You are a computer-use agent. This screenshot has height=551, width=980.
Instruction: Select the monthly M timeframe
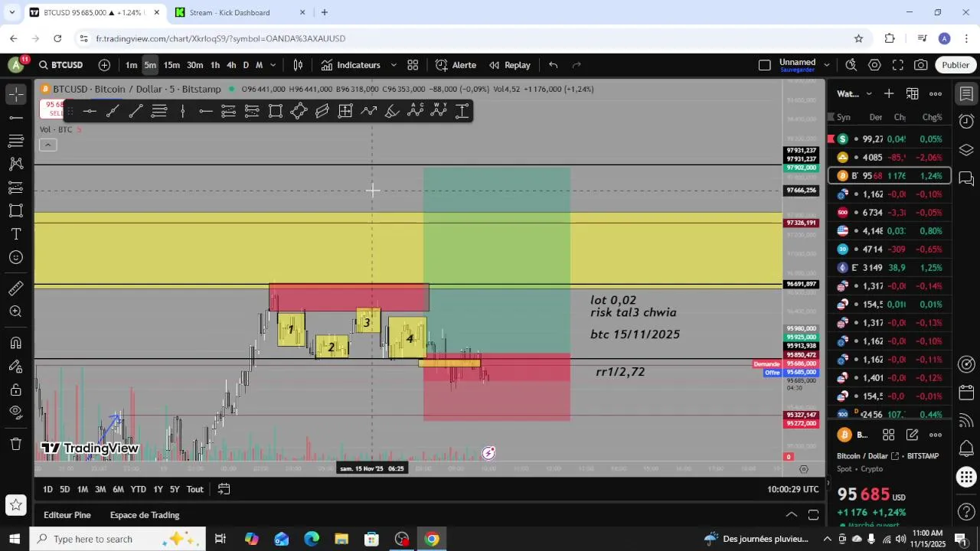259,65
